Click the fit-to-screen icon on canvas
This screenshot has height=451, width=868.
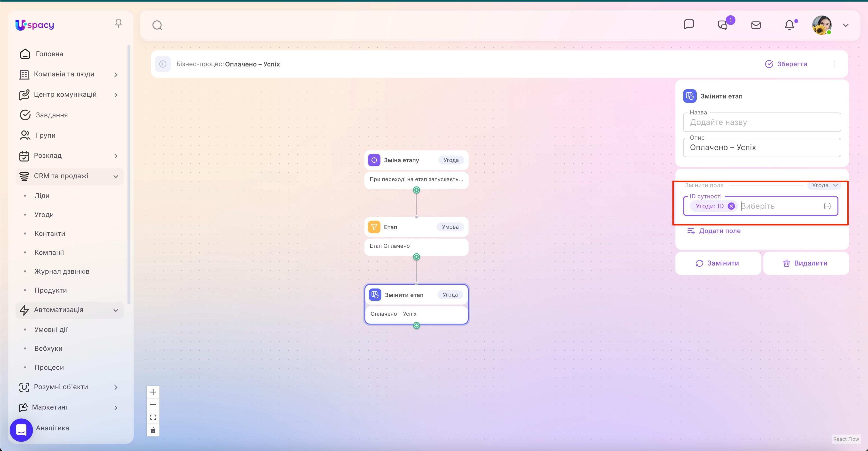(x=153, y=417)
